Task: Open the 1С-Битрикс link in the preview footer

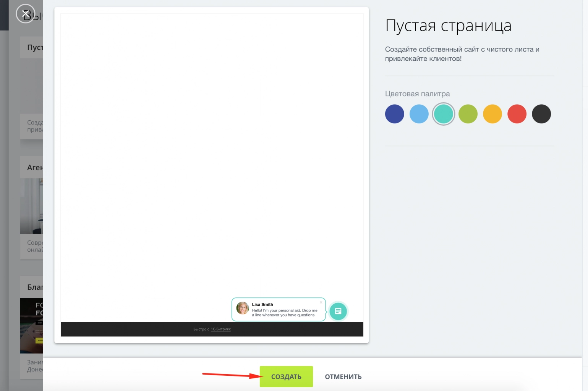Action: coord(221,329)
